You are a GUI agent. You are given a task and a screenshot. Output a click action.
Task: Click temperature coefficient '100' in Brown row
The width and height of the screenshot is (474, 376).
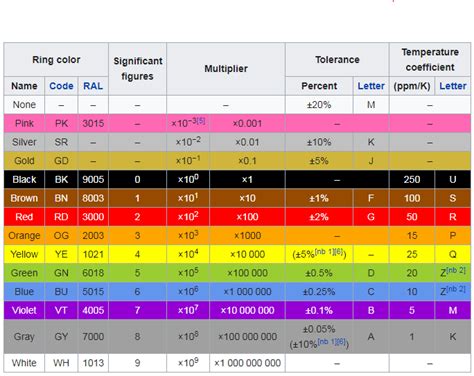click(412, 198)
